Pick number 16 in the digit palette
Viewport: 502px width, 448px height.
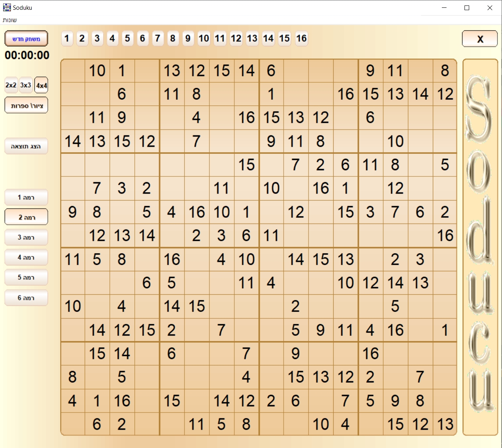coord(302,39)
